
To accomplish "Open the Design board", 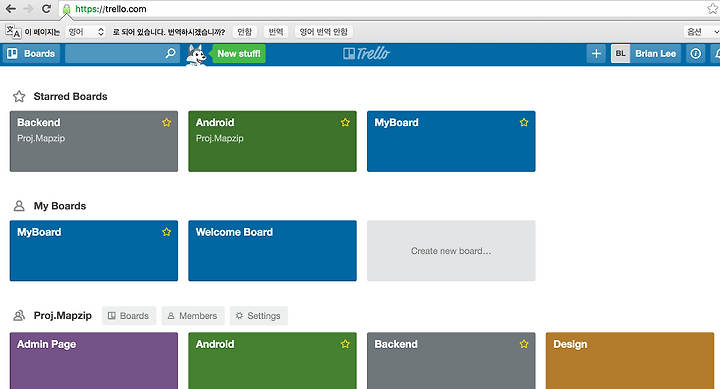I will [630, 361].
